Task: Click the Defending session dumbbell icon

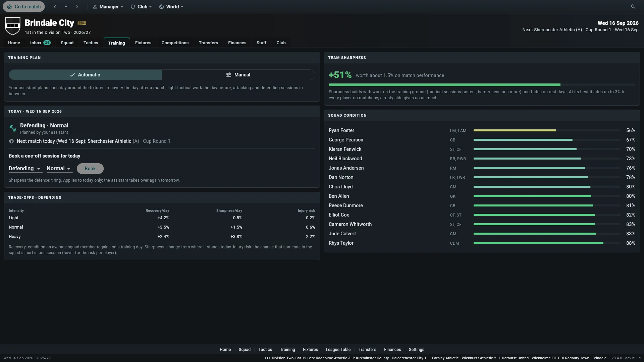Action: [12, 128]
